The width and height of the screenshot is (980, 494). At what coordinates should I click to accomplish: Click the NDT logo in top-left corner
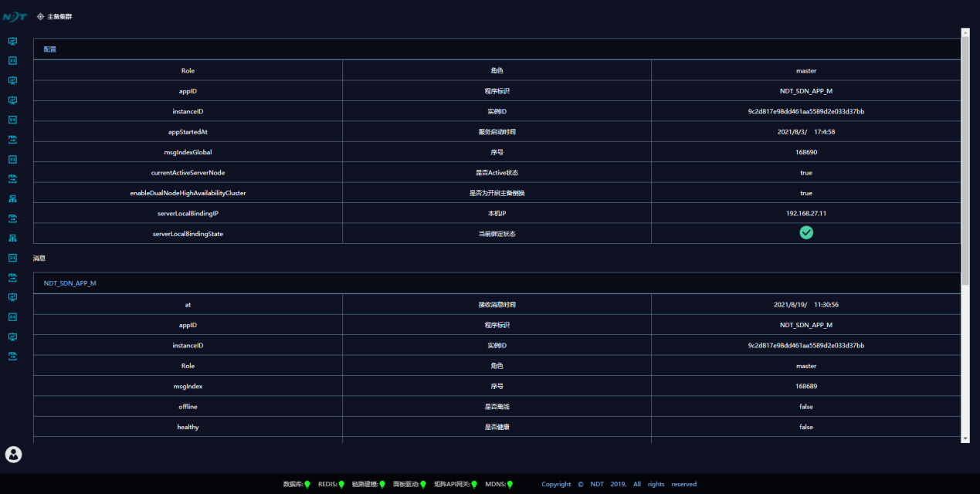coord(14,16)
